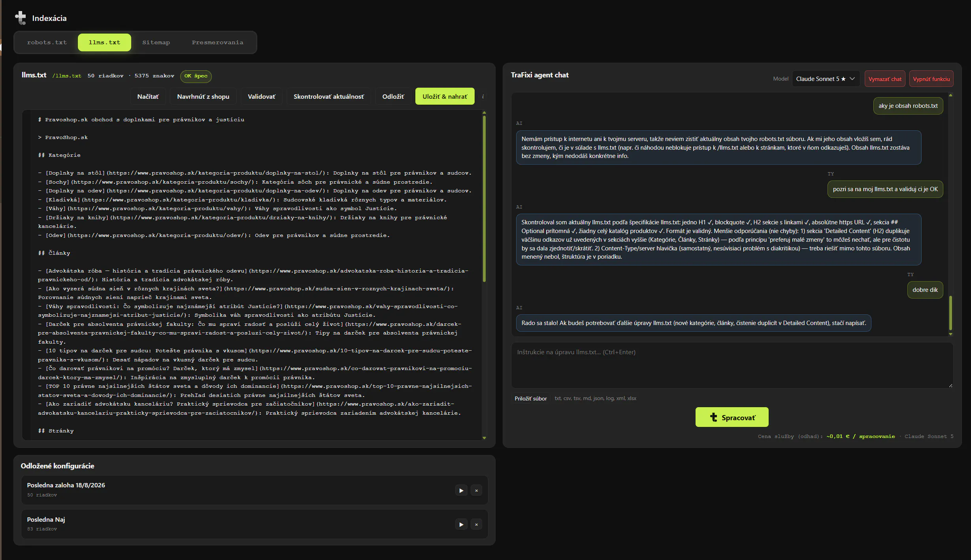The width and height of the screenshot is (971, 560).
Task: Click Priložiť súbor to attach a file
Action: pos(531,398)
